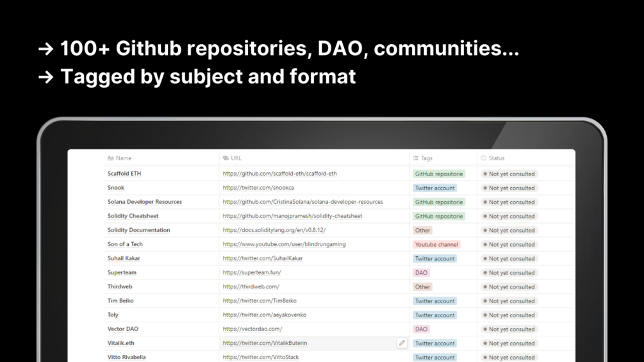Image resolution: width=644 pixels, height=362 pixels.
Task: Open docs.soliditylang.org link
Action: 274,230
